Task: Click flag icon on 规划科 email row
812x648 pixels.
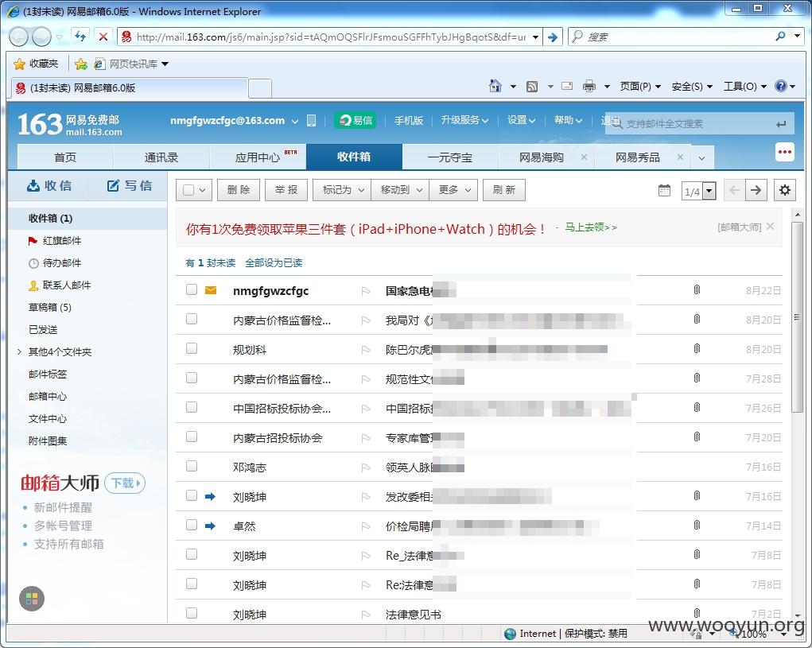Action: [x=366, y=350]
